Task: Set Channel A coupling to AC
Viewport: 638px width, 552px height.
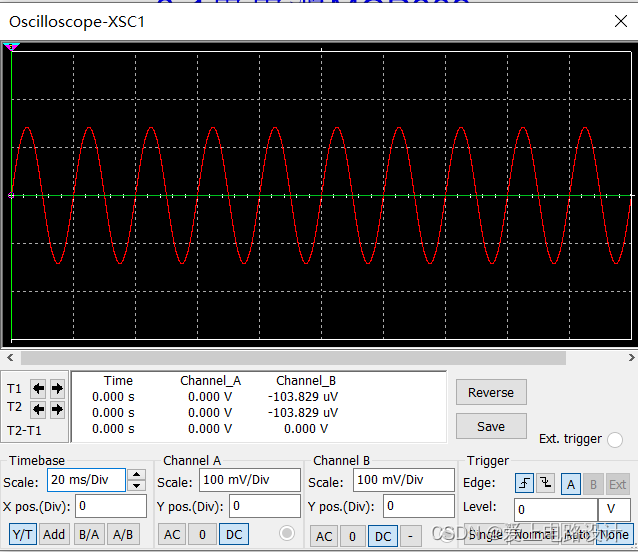Action: (172, 534)
